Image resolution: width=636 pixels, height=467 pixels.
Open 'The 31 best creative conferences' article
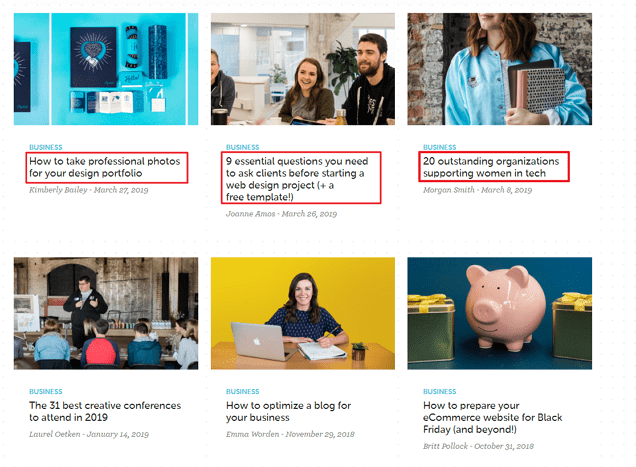105,411
